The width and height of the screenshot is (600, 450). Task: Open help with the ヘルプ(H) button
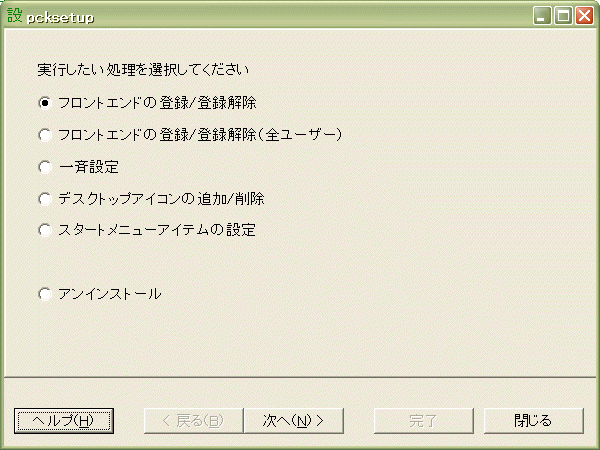click(x=64, y=421)
